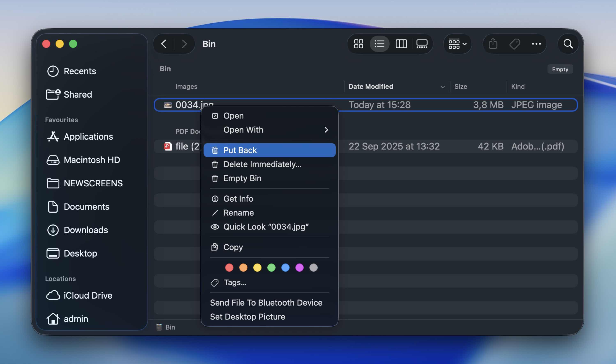Switch to column view
The width and height of the screenshot is (616, 364).
pyautogui.click(x=401, y=44)
